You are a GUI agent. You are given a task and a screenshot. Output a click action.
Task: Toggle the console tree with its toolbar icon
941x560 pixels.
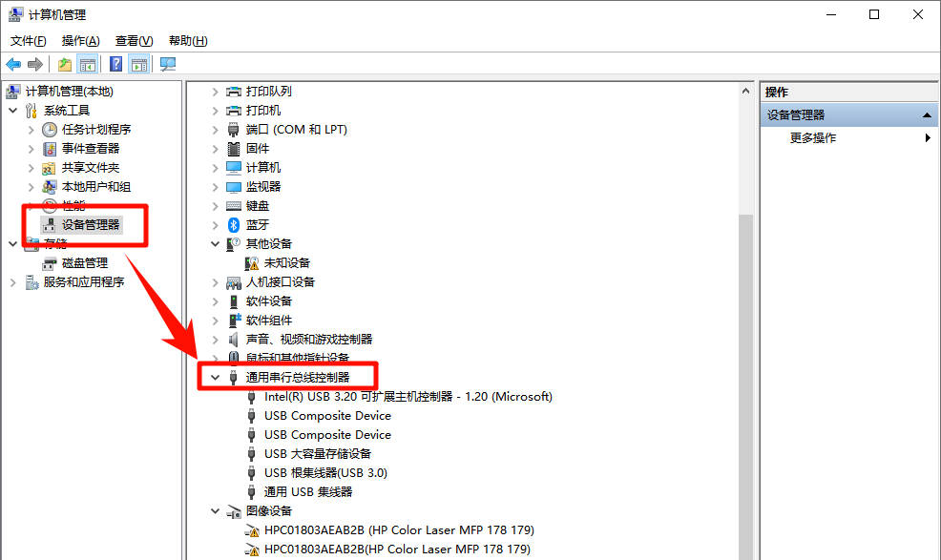tap(88, 64)
